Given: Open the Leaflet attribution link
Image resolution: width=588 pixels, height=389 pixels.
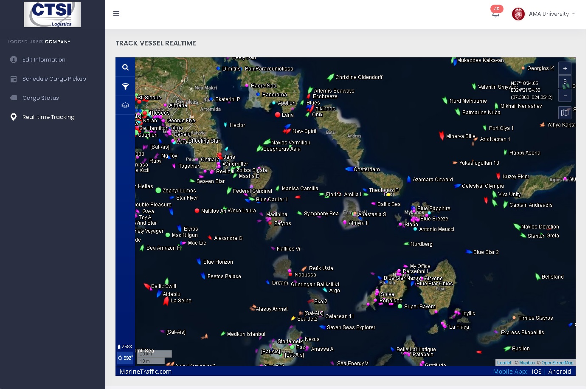Looking at the screenshot, I should (504, 363).
